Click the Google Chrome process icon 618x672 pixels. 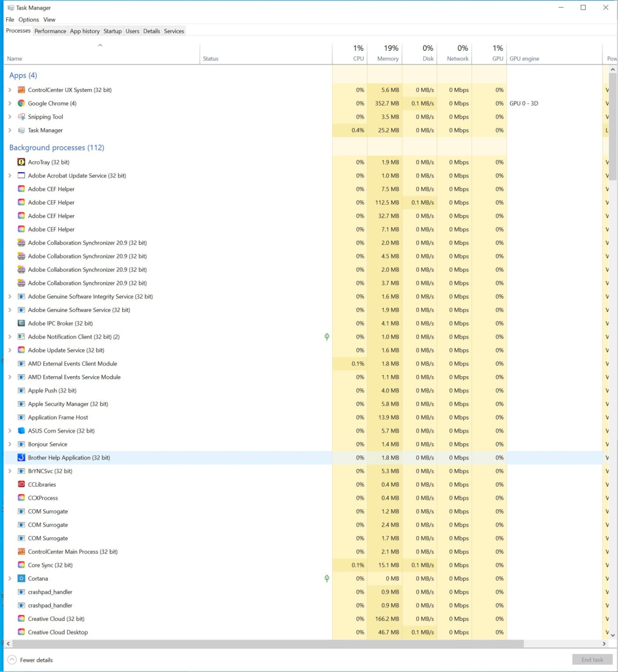tap(21, 103)
